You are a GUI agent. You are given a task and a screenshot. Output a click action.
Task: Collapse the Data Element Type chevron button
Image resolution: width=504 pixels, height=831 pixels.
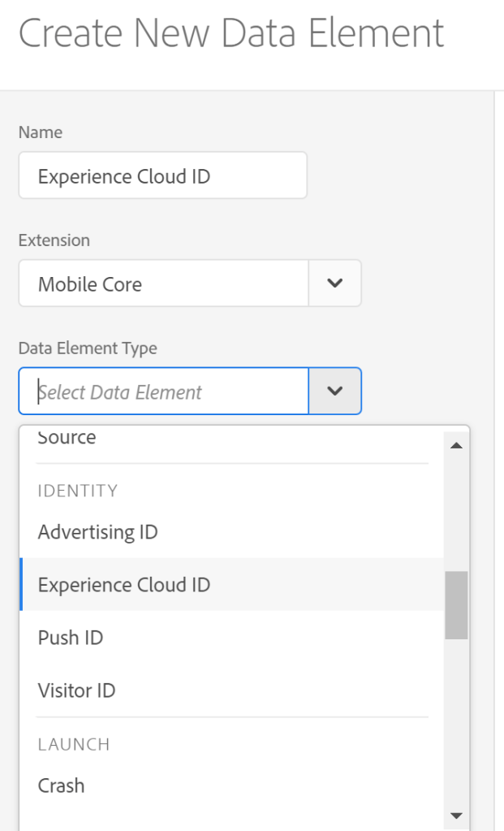[x=334, y=392]
